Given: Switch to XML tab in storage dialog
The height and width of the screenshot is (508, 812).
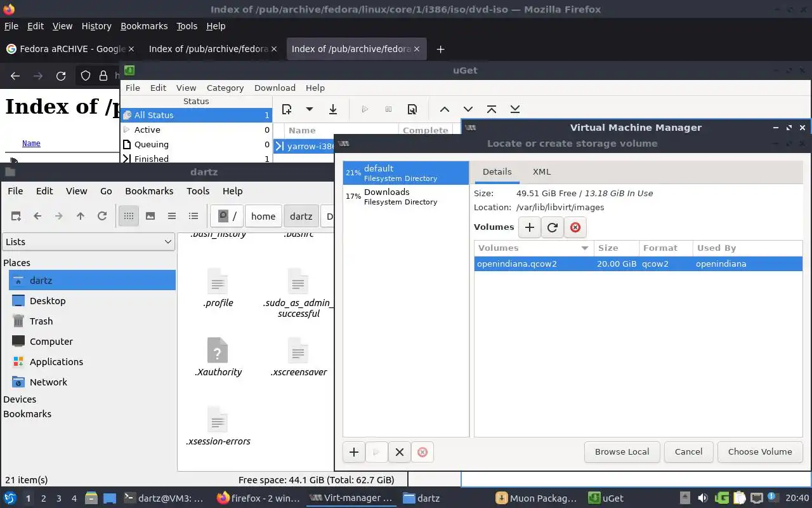Looking at the screenshot, I should pyautogui.click(x=542, y=171).
